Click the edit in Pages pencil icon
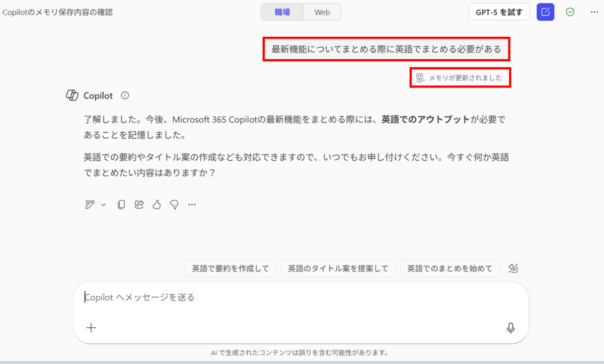Screen dimensions: 604x364 90,205
